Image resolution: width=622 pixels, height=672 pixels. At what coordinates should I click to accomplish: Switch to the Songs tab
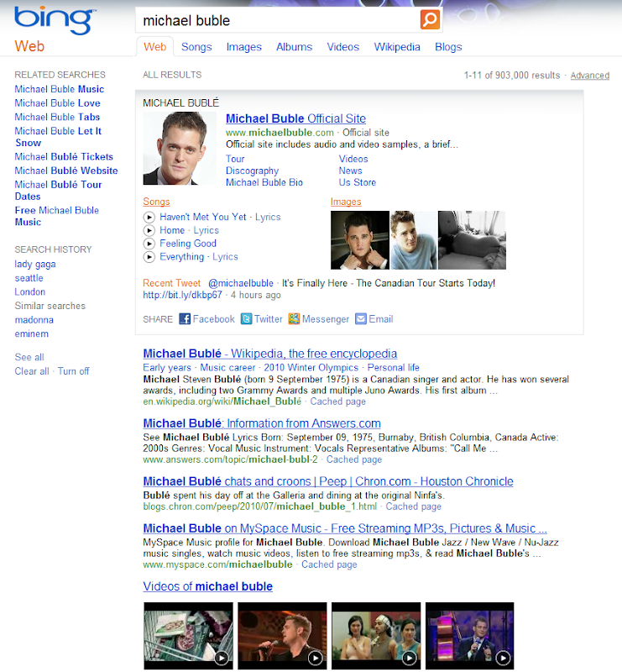(x=196, y=47)
